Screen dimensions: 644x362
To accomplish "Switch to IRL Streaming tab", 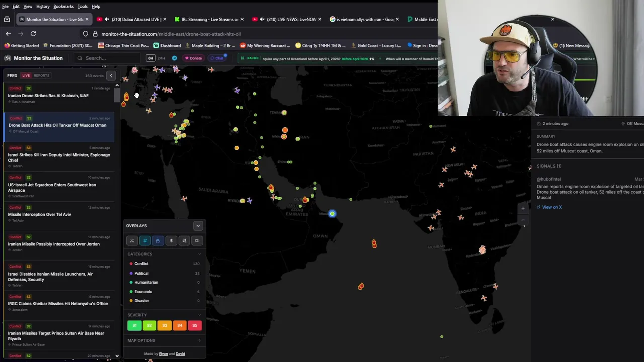I will pos(209,19).
